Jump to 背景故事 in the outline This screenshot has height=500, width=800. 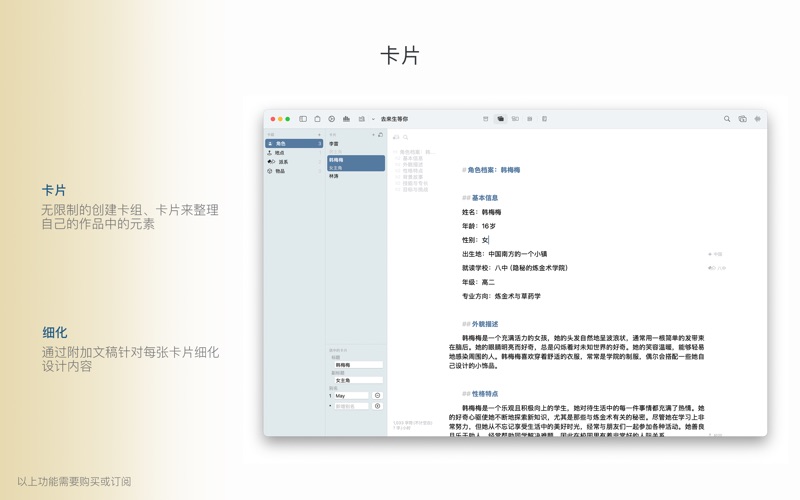[x=412, y=177]
